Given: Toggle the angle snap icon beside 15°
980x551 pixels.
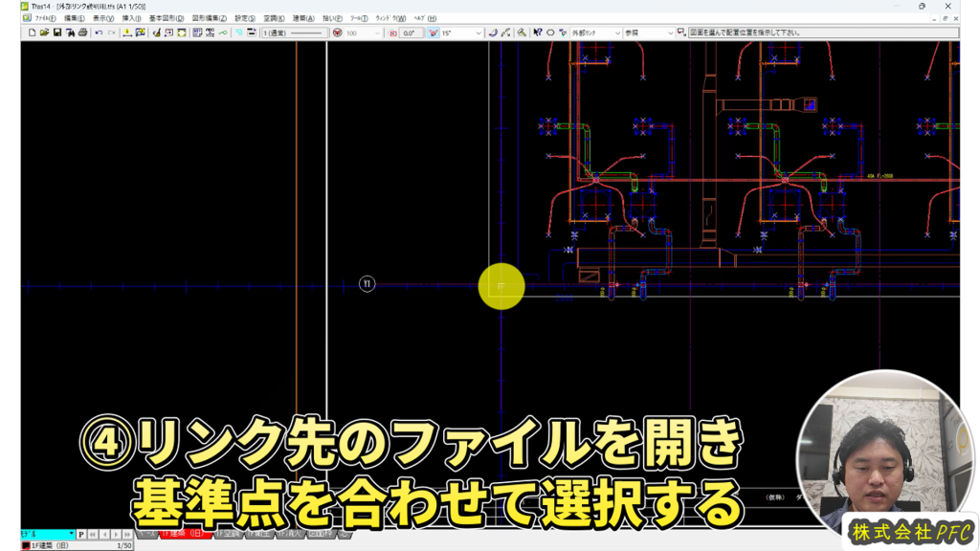Looking at the screenshot, I should click(x=433, y=33).
